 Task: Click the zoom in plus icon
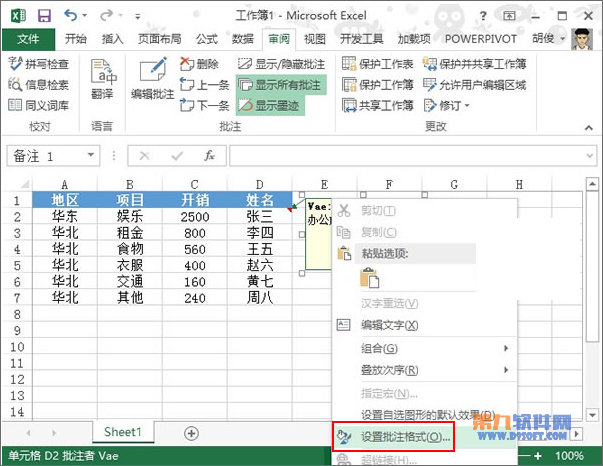click(x=538, y=456)
